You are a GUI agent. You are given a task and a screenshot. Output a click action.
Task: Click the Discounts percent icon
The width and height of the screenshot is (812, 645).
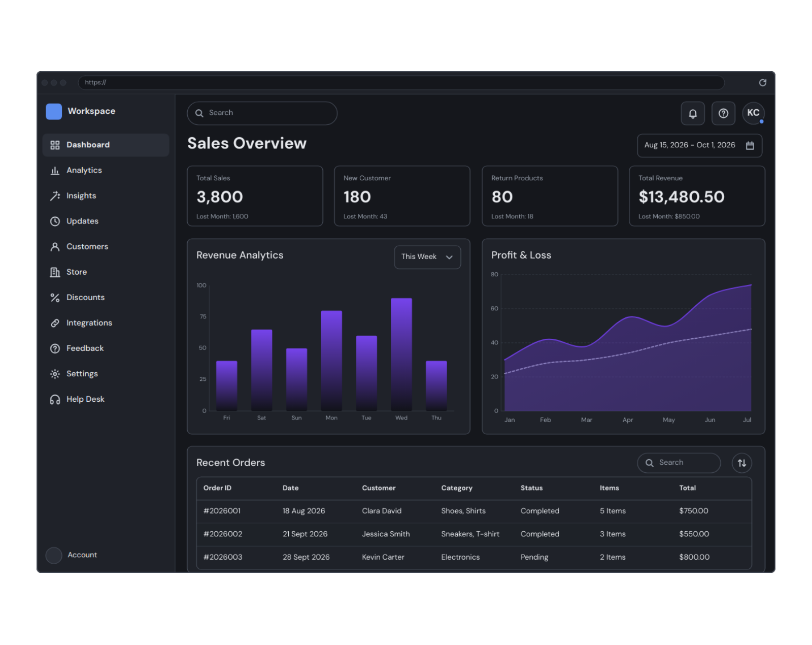click(x=55, y=298)
